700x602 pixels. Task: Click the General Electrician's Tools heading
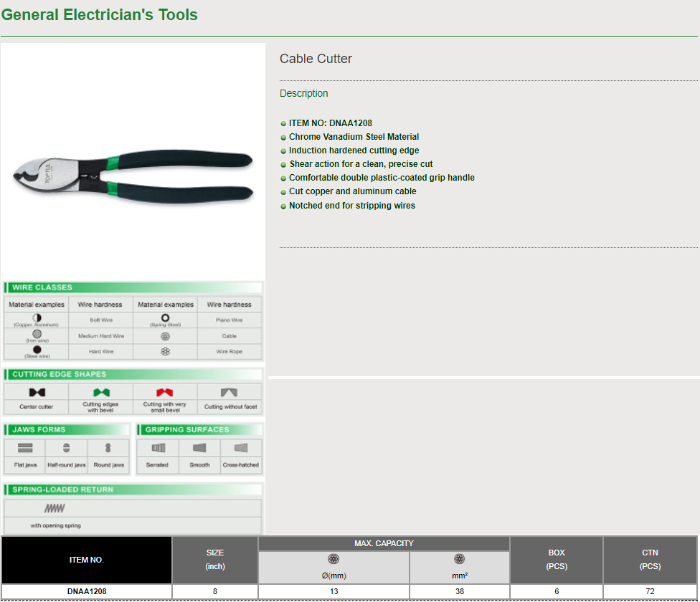pos(100,15)
